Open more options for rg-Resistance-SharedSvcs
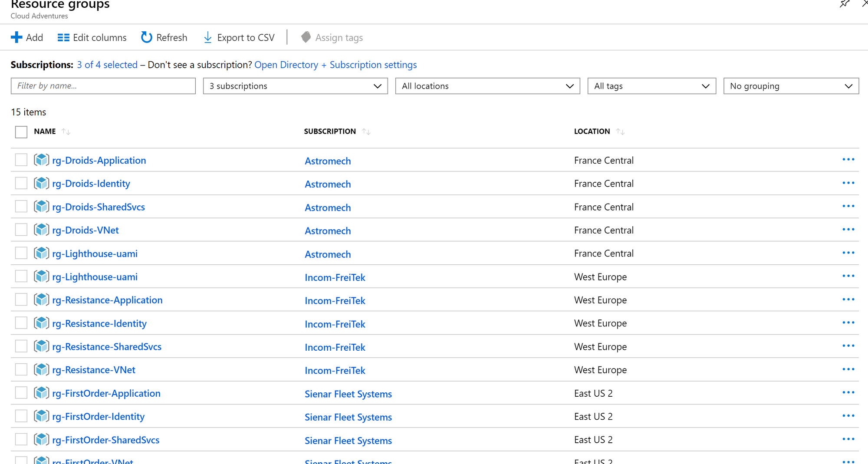The height and width of the screenshot is (464, 868). click(848, 346)
